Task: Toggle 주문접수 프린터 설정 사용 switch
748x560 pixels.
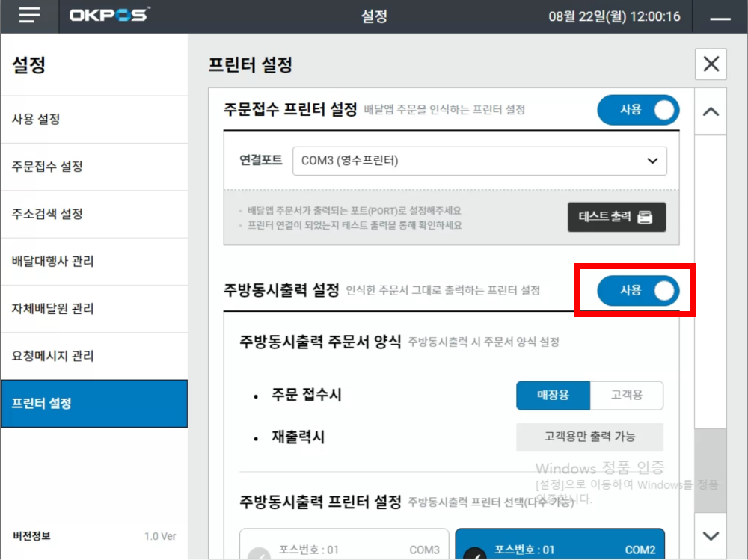Action: tap(638, 110)
